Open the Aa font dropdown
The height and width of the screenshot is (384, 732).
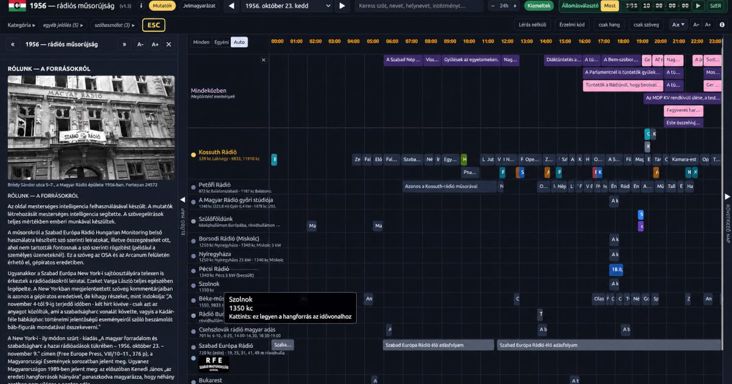tap(678, 25)
